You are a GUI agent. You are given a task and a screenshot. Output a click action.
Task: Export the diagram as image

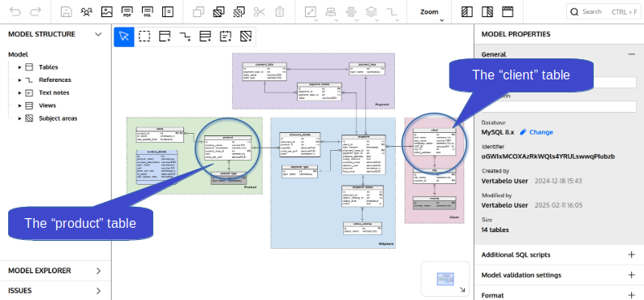(107, 12)
